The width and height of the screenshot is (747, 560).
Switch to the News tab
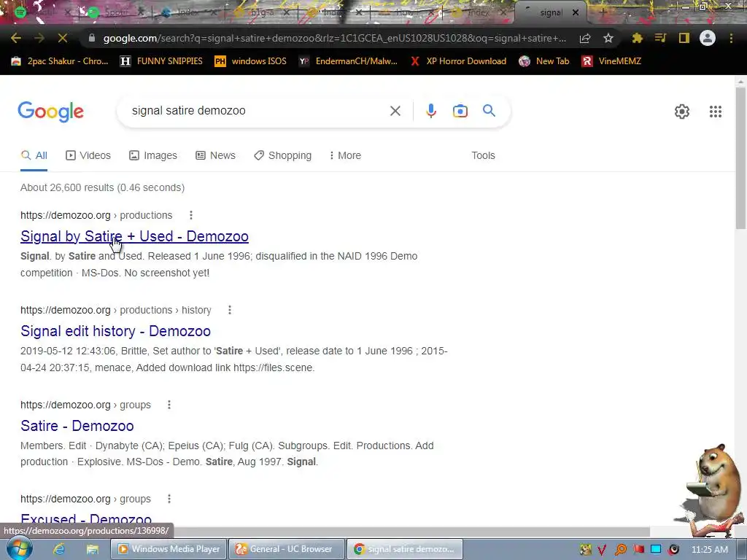215,156
